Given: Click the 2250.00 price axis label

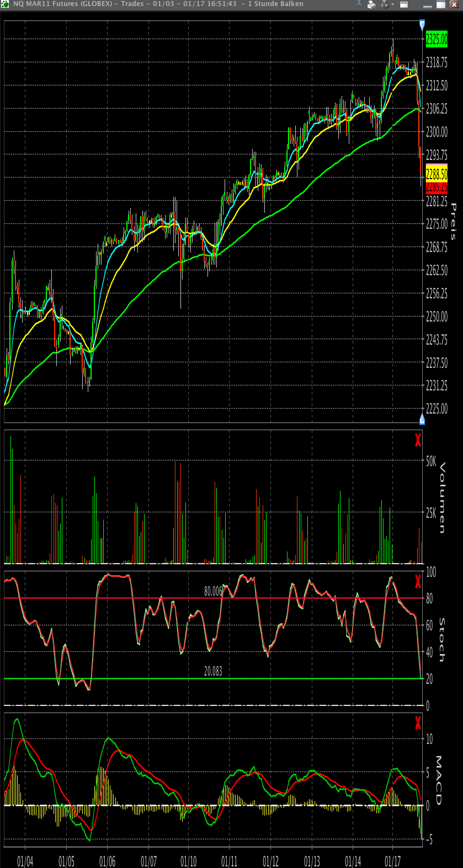Looking at the screenshot, I should click(437, 317).
